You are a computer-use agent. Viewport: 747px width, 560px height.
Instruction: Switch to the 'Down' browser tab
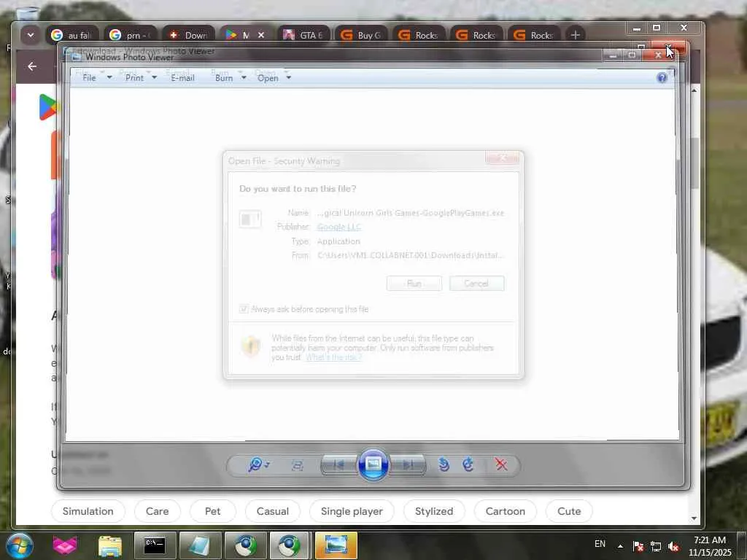(x=188, y=35)
